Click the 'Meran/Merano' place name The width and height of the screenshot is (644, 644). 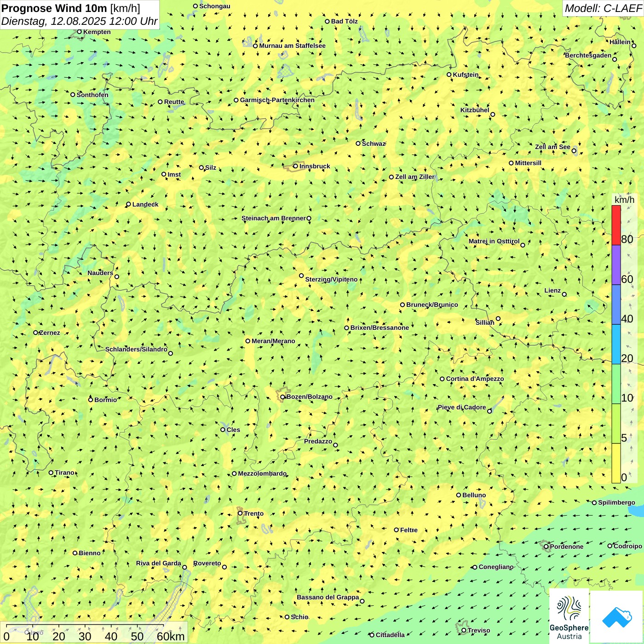click(x=273, y=341)
